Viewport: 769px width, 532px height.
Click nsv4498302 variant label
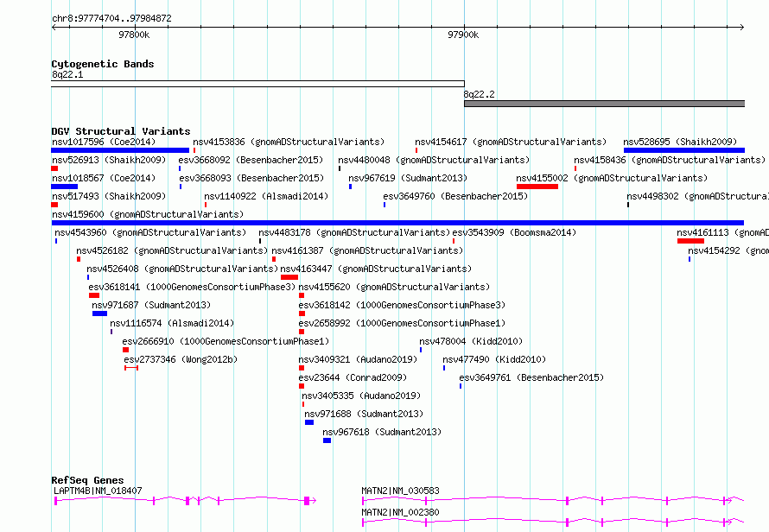point(697,196)
